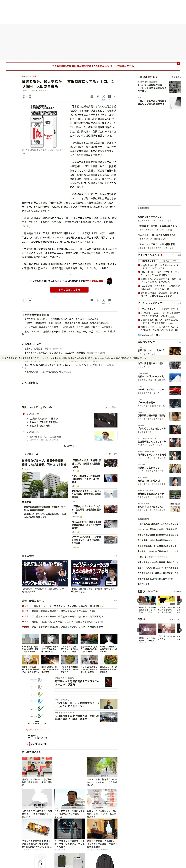186x868 pixels.
Task: Switch to the フェイスブック tab
Action: [x=148, y=309]
